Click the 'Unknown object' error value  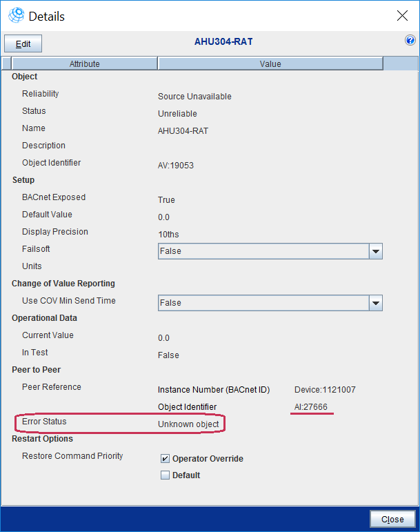(x=188, y=424)
